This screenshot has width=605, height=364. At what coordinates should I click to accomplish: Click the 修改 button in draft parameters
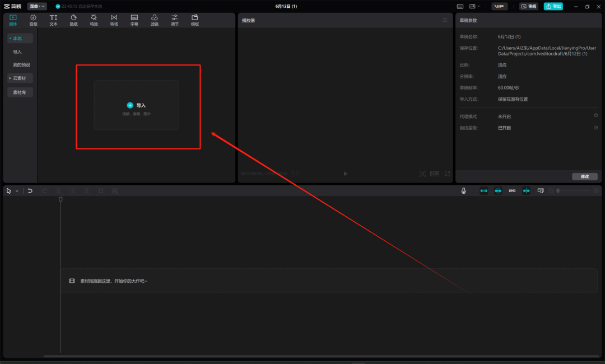coord(585,176)
